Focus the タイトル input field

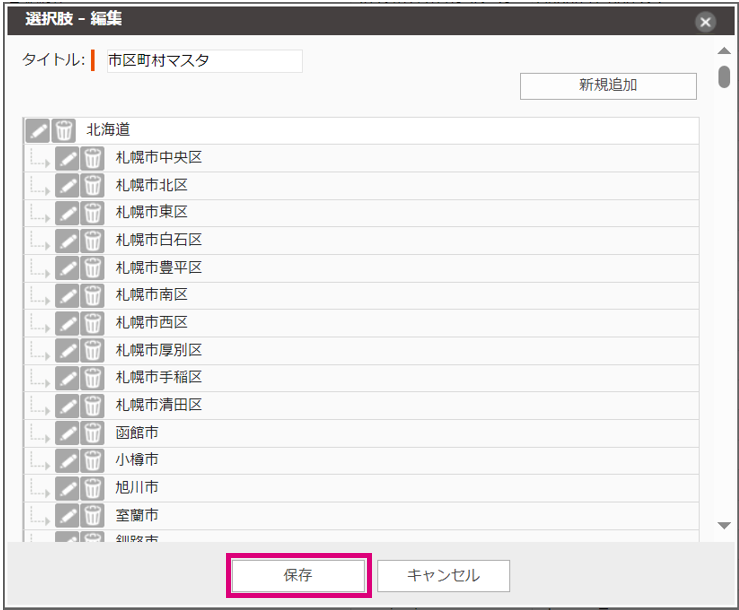[x=205, y=61]
